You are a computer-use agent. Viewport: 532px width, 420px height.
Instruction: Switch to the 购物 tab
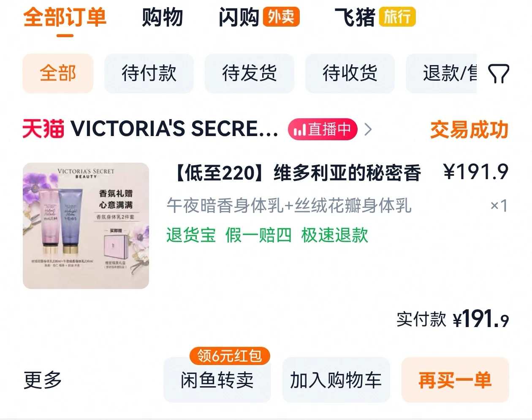[x=162, y=17]
